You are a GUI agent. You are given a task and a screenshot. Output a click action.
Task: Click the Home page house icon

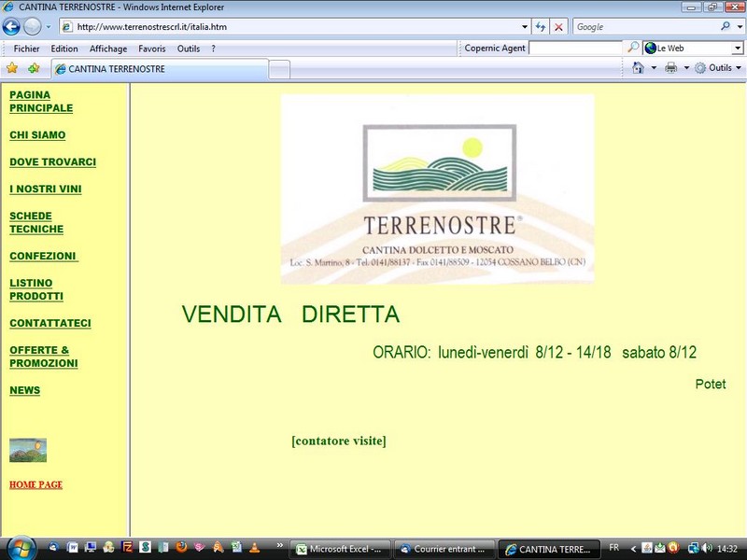coord(638,67)
